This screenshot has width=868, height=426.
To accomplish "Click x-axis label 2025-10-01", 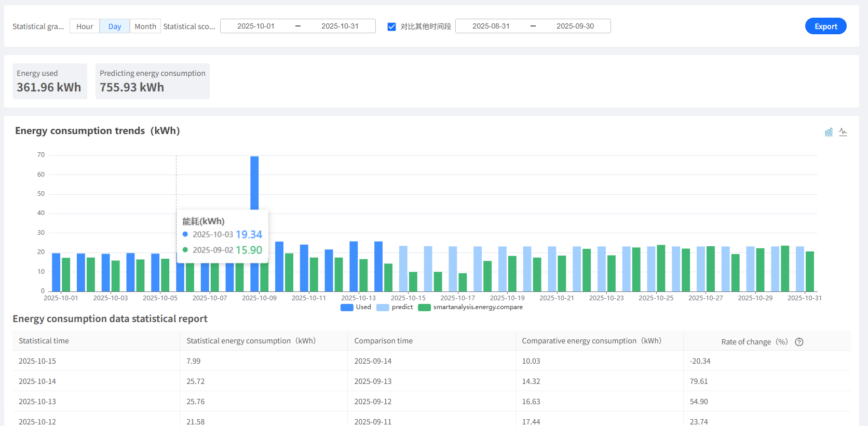I will tap(61, 298).
